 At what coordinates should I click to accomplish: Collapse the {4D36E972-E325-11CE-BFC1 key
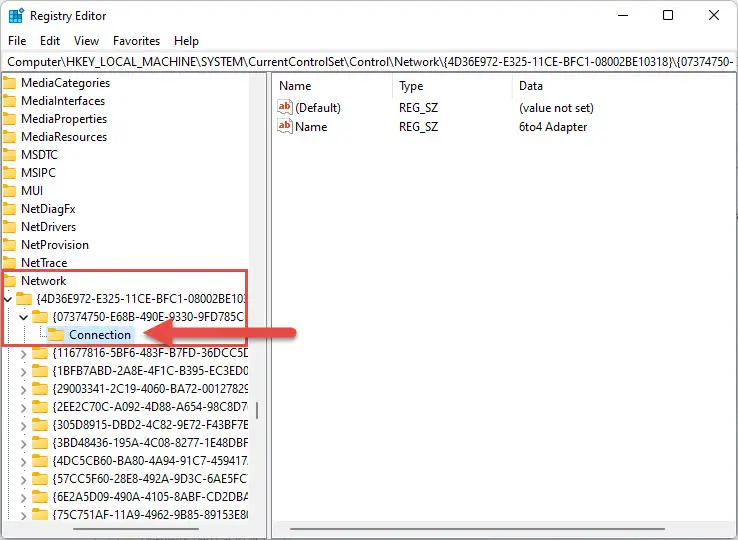pyautogui.click(x=8, y=299)
